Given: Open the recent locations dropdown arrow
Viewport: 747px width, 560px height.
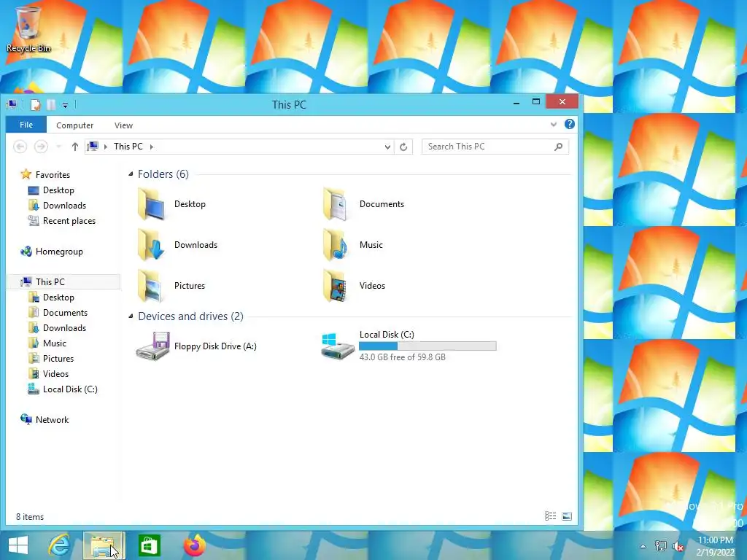Looking at the screenshot, I should [x=58, y=147].
